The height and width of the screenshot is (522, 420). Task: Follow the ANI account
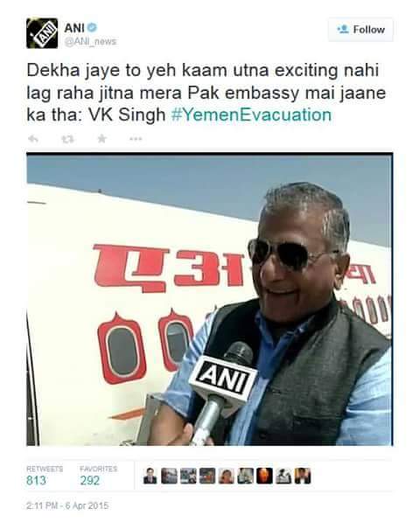click(360, 30)
